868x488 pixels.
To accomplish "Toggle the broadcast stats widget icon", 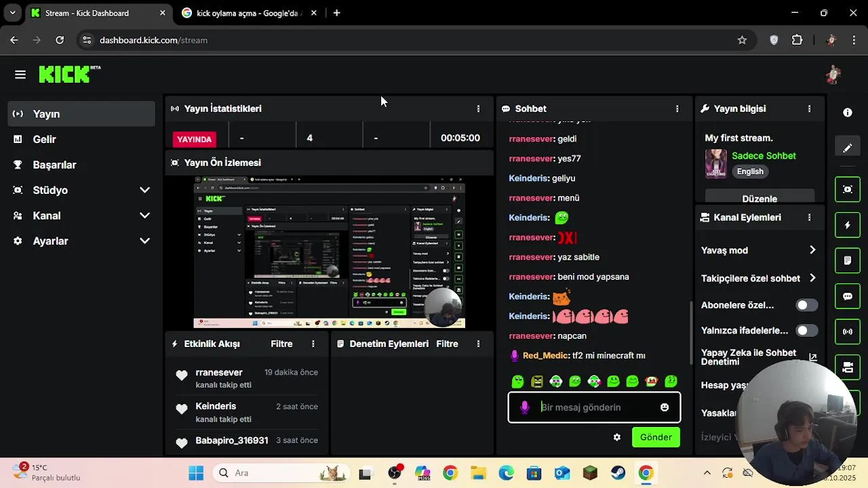I will [848, 331].
